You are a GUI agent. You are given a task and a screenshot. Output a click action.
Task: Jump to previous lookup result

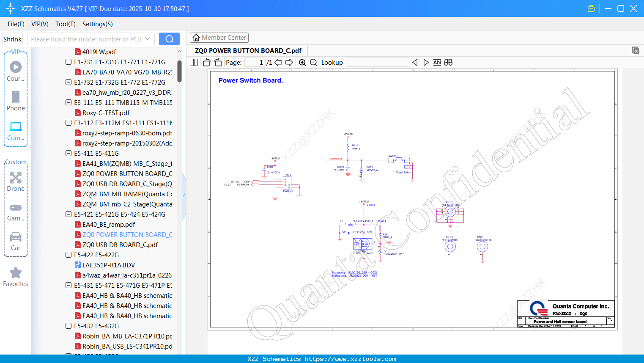coord(415,62)
